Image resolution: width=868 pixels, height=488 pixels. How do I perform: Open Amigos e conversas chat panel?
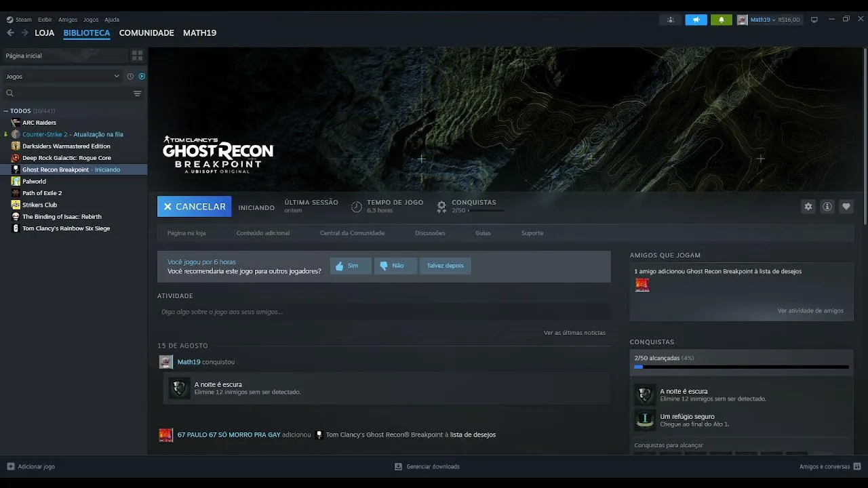[x=831, y=466]
